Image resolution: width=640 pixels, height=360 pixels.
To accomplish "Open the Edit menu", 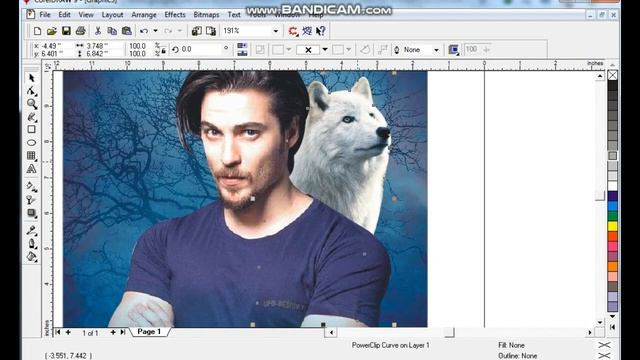I will tap(64, 15).
